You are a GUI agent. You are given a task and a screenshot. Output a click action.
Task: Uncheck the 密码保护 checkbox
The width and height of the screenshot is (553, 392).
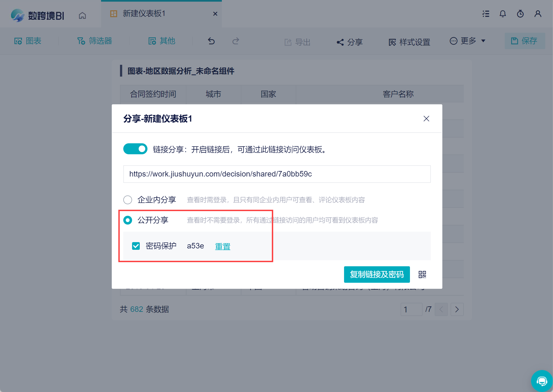[136, 246]
